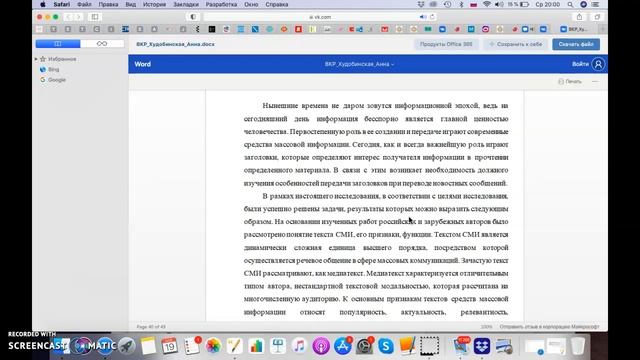The image size is (640, 360).
Task: Open Pages app in Dock
Action: [x=235, y=346]
